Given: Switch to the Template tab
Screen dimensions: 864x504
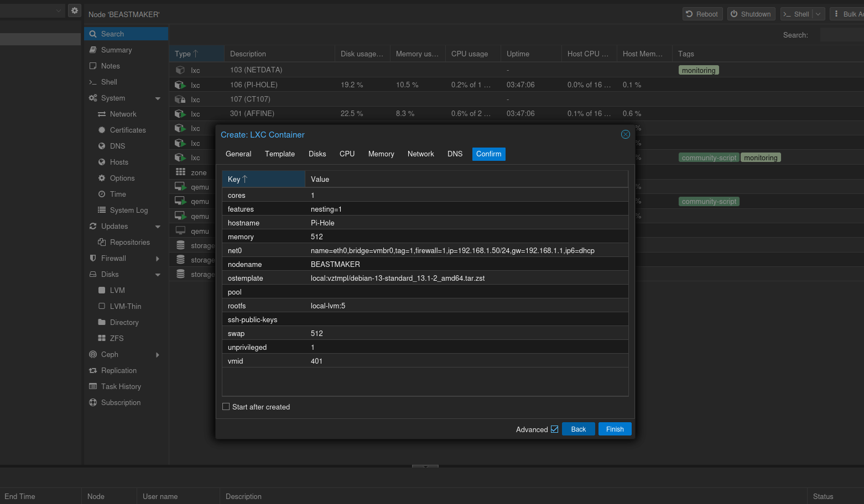Looking at the screenshot, I should point(280,154).
